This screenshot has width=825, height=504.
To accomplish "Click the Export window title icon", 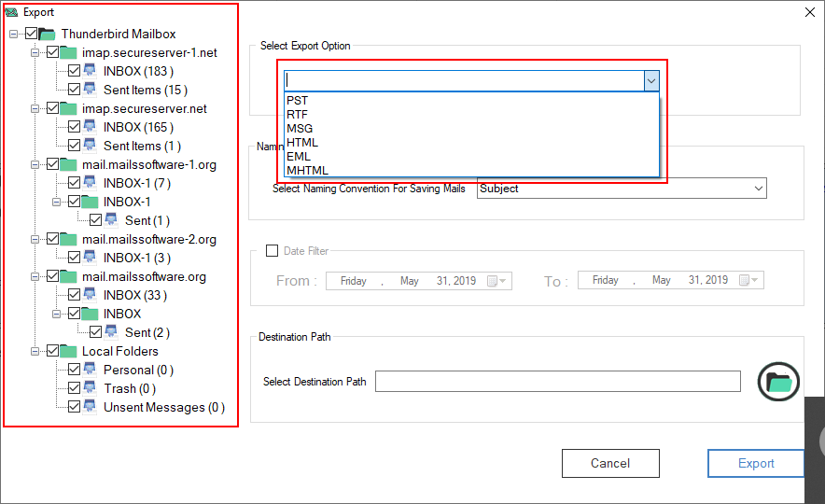I will tap(11, 12).
